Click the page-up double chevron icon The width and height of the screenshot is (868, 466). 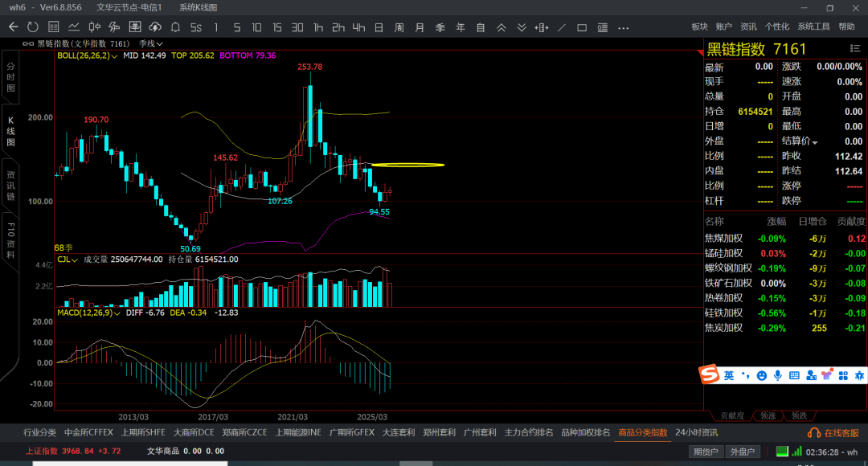pyautogui.click(x=501, y=27)
